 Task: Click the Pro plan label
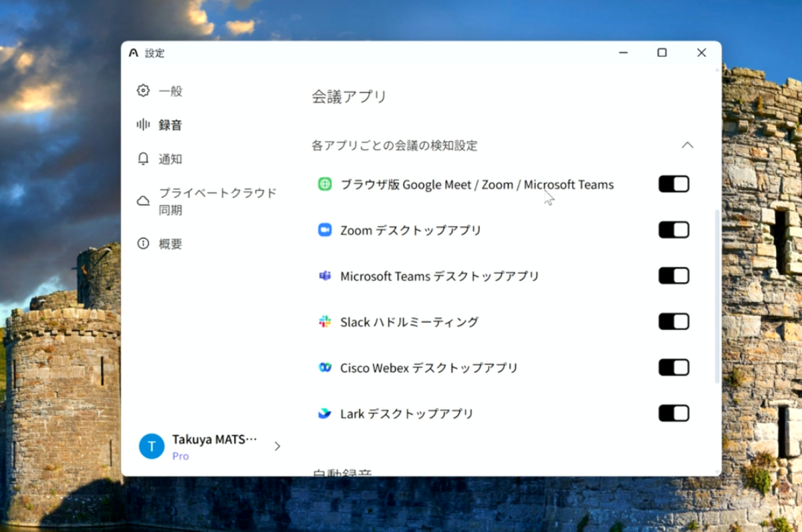click(180, 456)
